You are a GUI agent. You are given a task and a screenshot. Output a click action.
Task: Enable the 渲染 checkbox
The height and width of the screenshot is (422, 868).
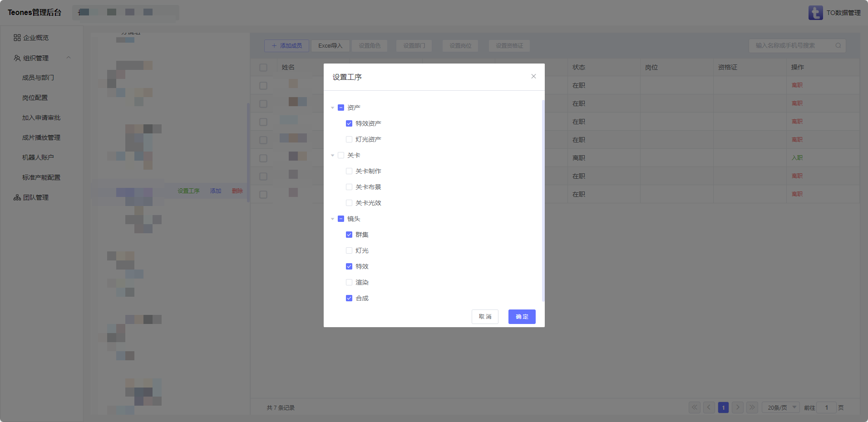[349, 282]
